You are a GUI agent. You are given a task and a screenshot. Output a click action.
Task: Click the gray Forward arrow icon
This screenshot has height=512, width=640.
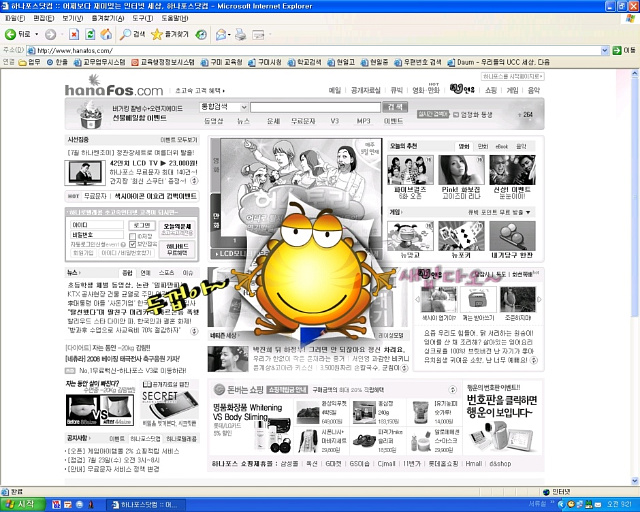point(50,35)
